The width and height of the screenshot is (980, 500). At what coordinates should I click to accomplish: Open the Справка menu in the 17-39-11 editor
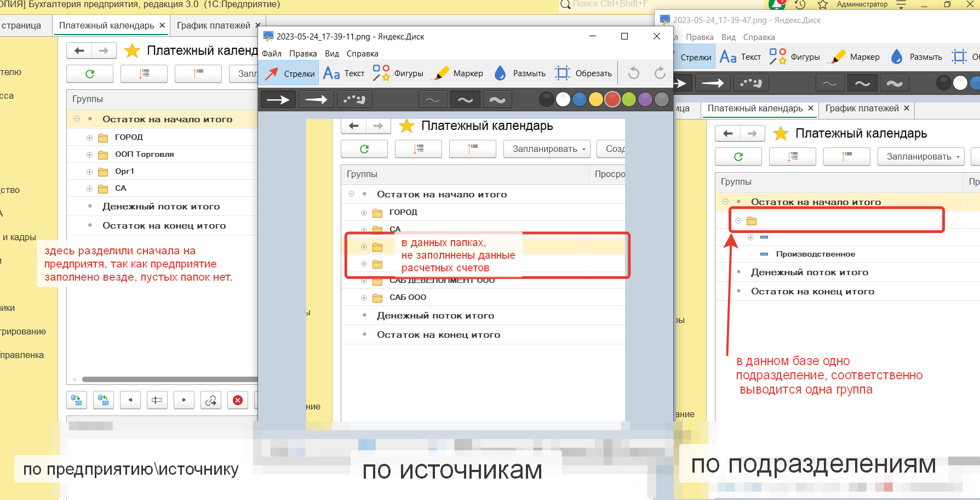click(362, 54)
